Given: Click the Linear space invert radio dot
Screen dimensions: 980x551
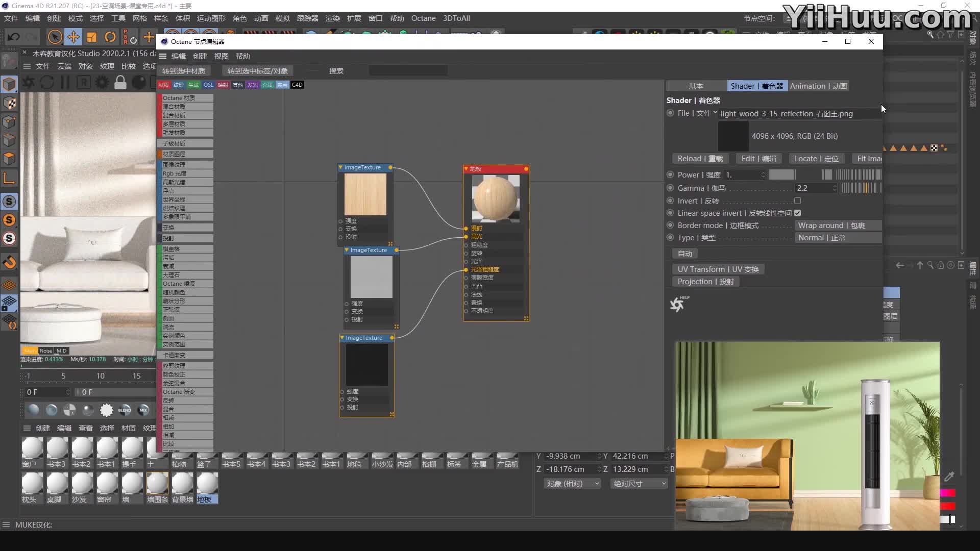Looking at the screenshot, I should click(x=670, y=213).
